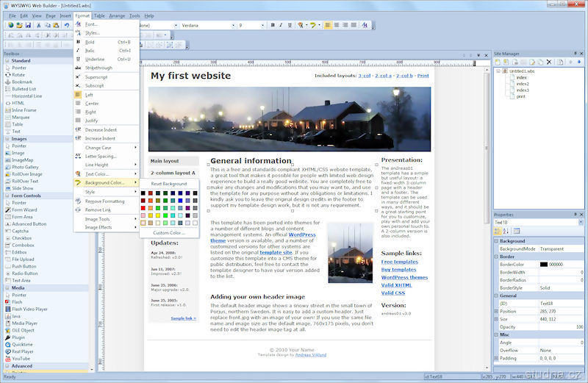This screenshot has height=383, width=588.
Task: Choose Remove Formatting from Format menu
Action: click(x=104, y=201)
